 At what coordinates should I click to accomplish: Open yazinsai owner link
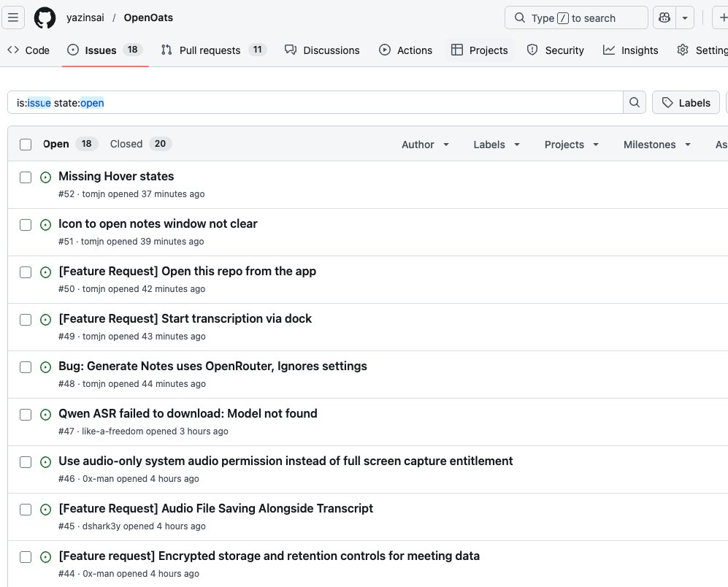pos(85,18)
